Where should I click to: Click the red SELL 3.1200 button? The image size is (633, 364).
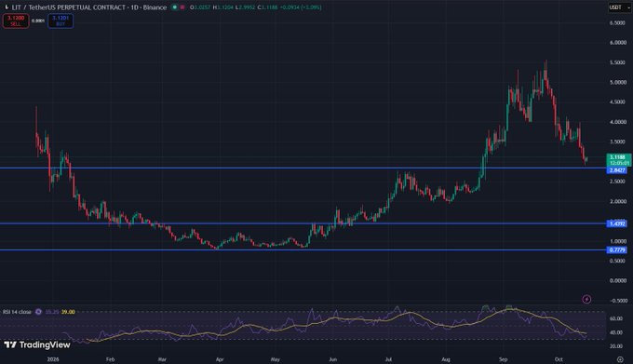[x=16, y=20]
